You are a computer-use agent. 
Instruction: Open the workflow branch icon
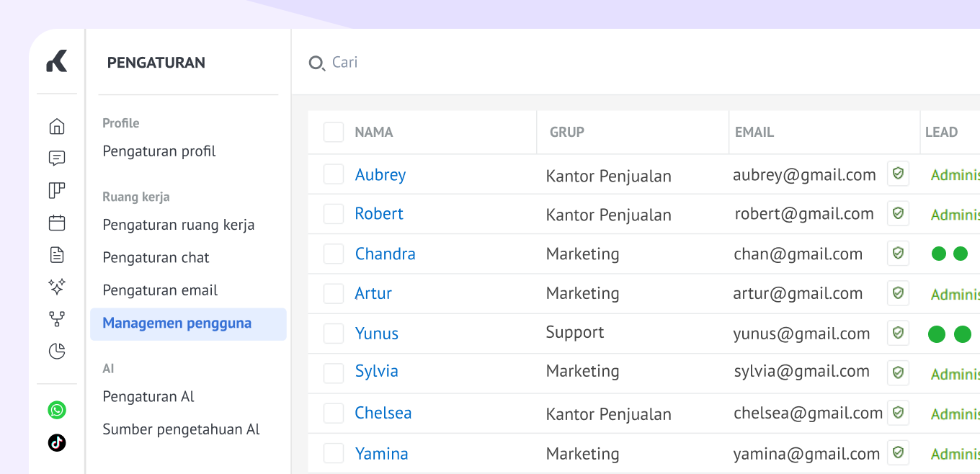point(57,318)
